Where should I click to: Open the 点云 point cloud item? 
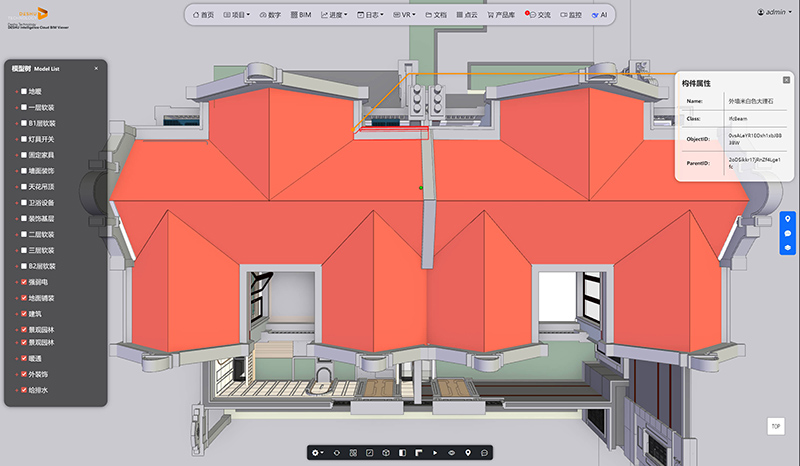coord(467,15)
